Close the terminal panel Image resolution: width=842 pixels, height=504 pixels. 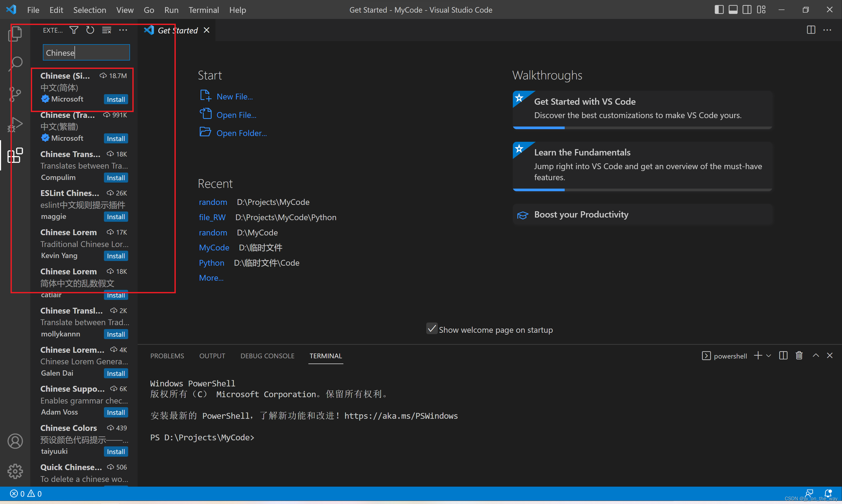coord(829,356)
